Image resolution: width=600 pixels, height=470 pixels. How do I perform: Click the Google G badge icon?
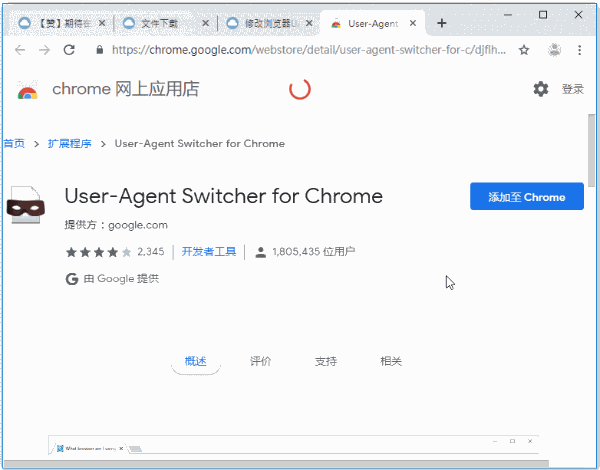(x=72, y=279)
